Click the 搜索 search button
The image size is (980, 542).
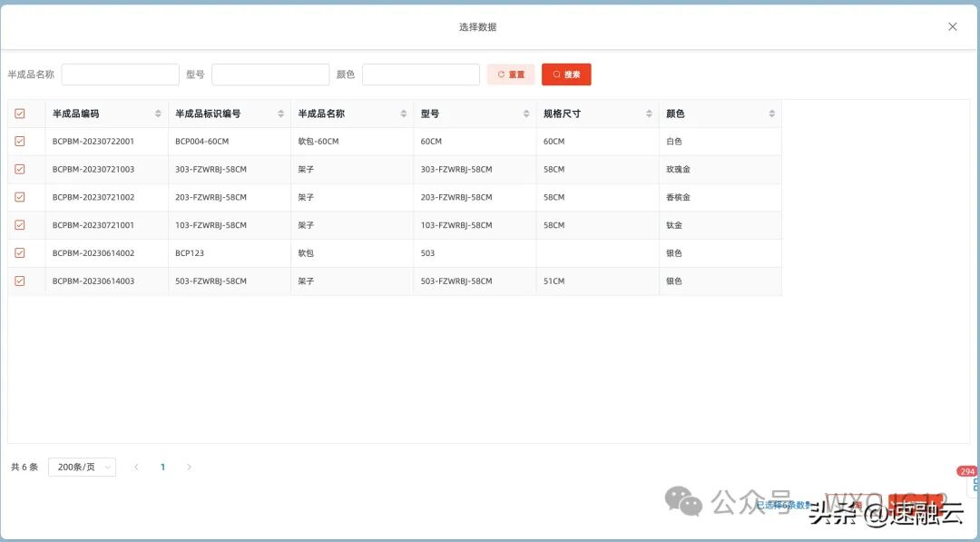coord(566,74)
